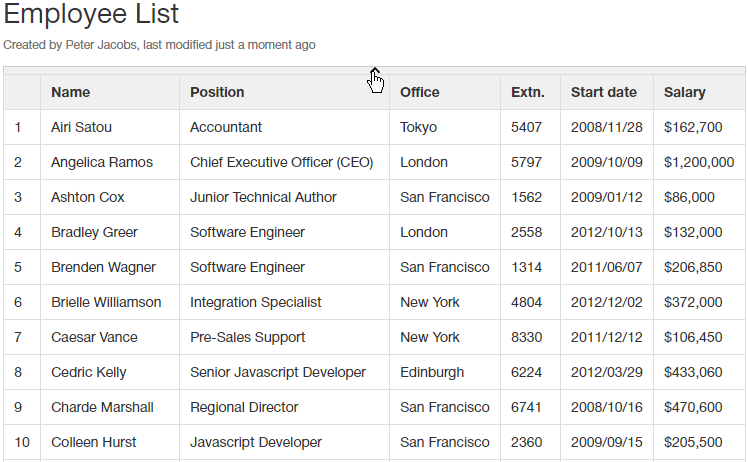Click Colleen Hurst's start date 2009/09/15

click(607, 442)
